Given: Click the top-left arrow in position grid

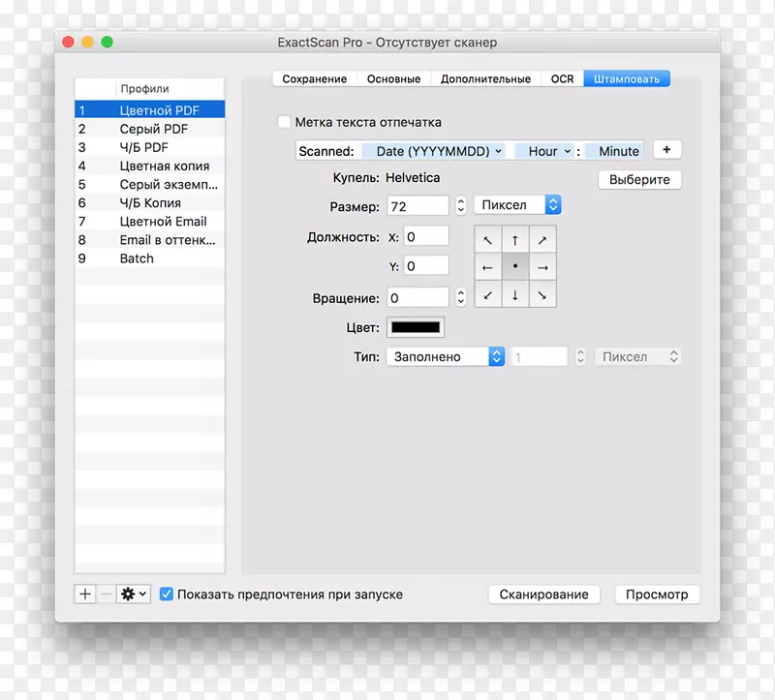Looking at the screenshot, I should [488, 240].
